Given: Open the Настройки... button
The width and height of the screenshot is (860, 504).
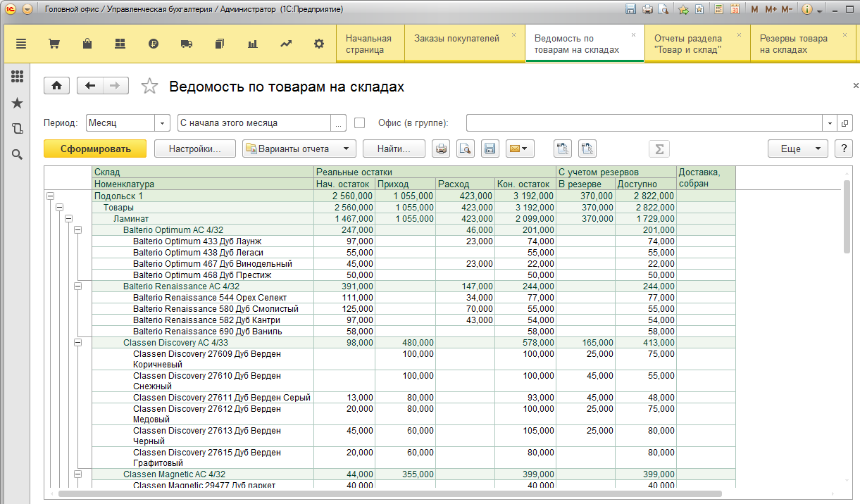Looking at the screenshot, I should pos(195,149).
